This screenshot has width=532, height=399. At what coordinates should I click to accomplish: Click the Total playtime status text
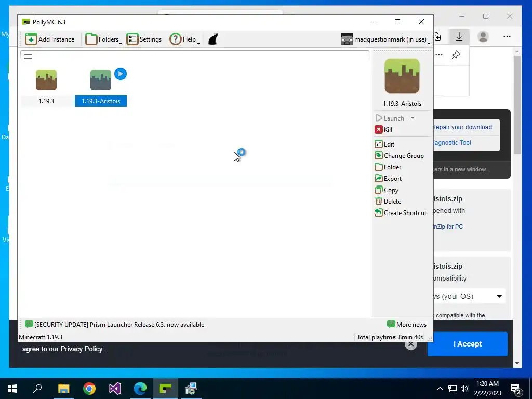tap(390, 337)
